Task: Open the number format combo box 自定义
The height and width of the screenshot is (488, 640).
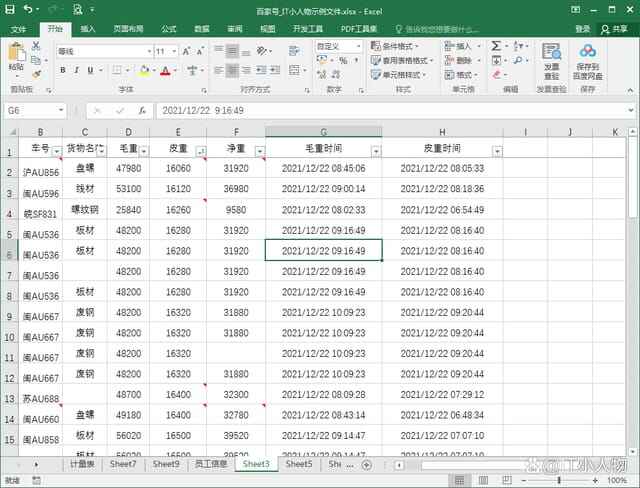Action: [340, 46]
